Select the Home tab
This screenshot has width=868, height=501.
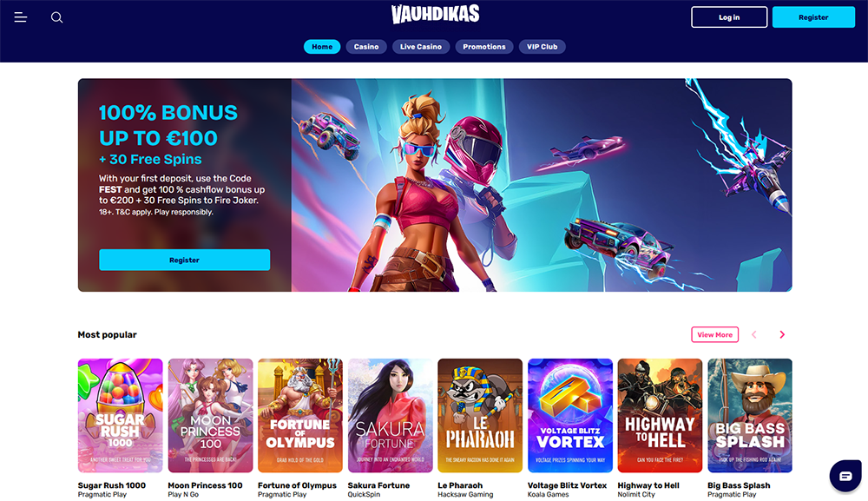point(322,47)
